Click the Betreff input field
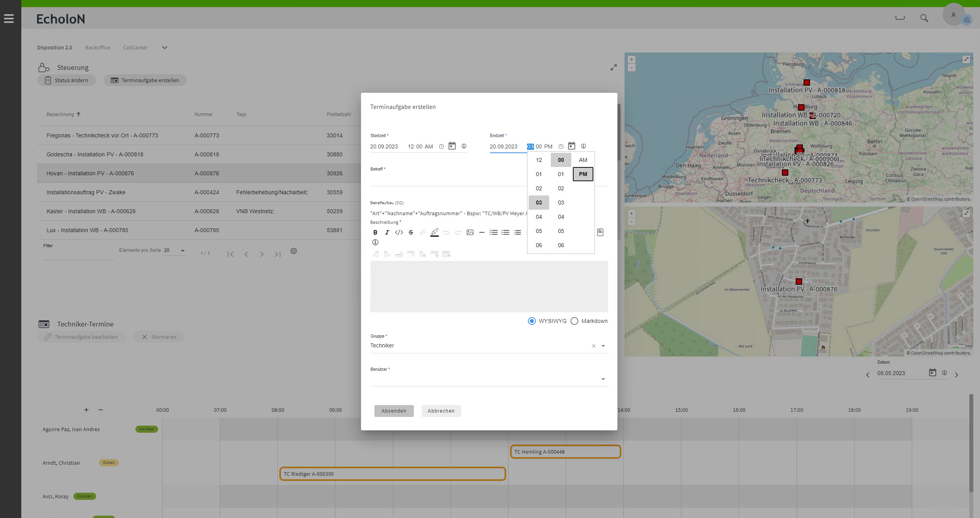Image resolution: width=980 pixels, height=518 pixels. point(449,180)
